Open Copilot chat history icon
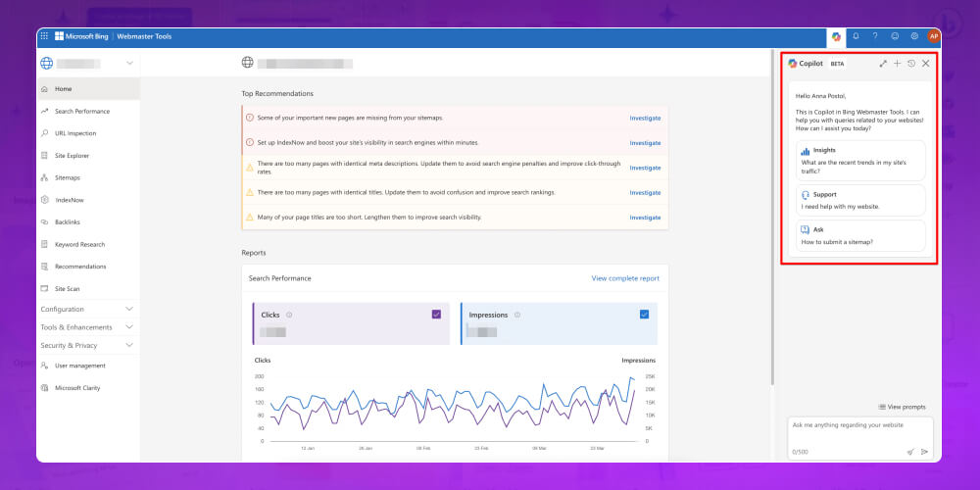 [911, 64]
